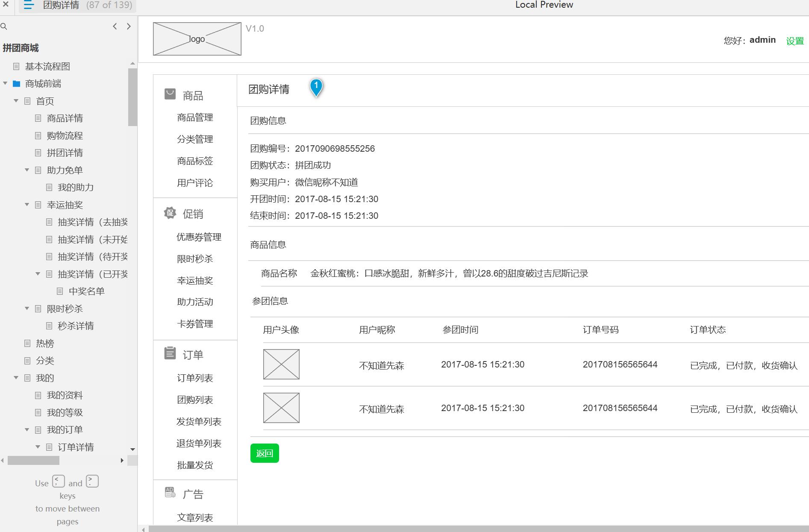Go to previous page with left chevron
The image size is (809, 532).
pyautogui.click(x=115, y=26)
